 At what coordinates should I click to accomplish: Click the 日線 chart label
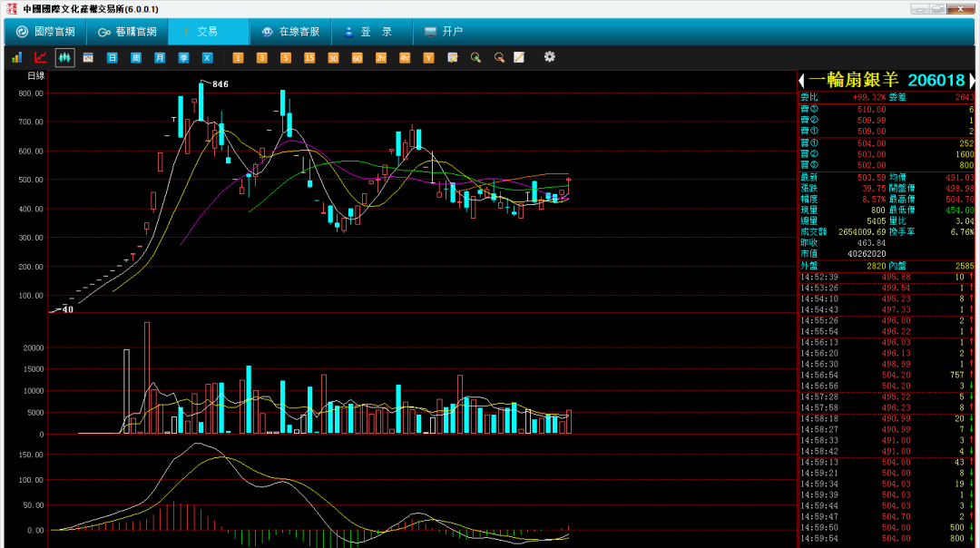click(35, 75)
